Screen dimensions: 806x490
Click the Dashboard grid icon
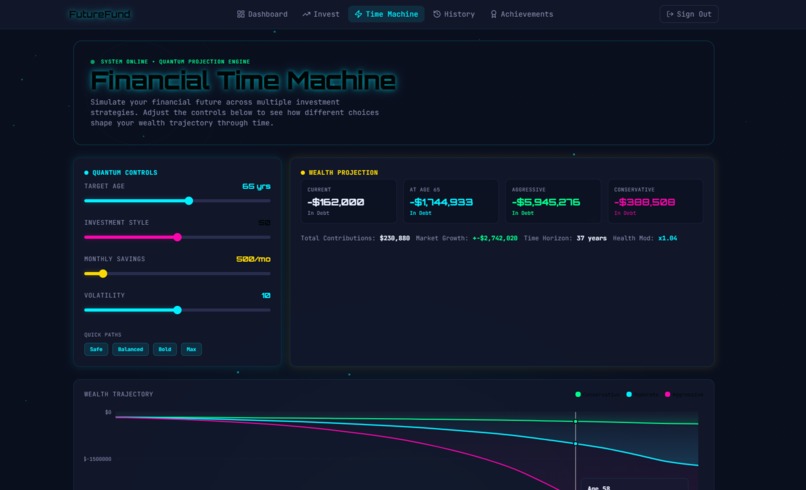[241, 14]
